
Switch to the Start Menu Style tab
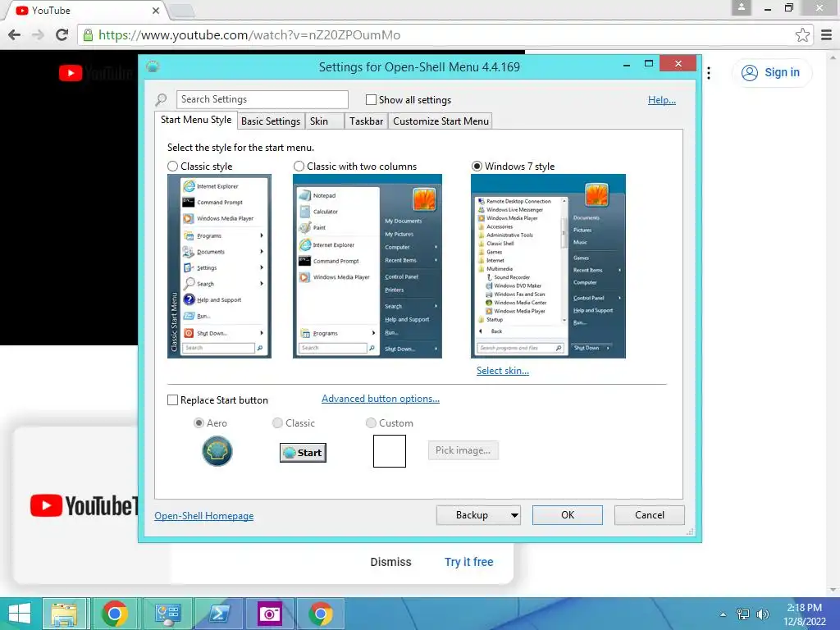point(196,120)
